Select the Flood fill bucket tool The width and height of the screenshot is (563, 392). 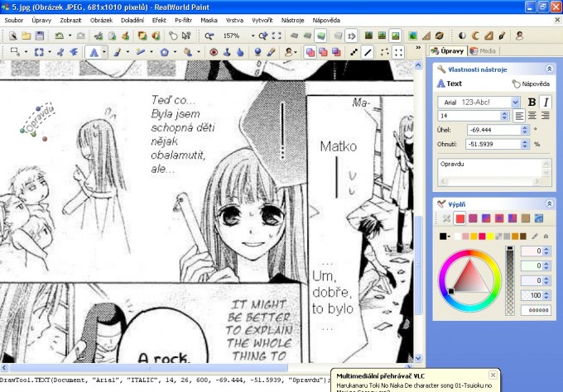pos(187,53)
